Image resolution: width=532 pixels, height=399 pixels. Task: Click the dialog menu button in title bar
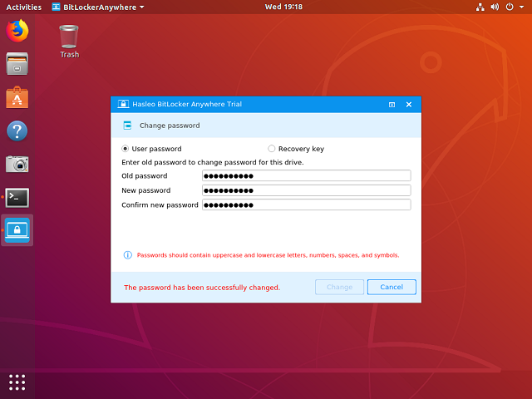392,105
